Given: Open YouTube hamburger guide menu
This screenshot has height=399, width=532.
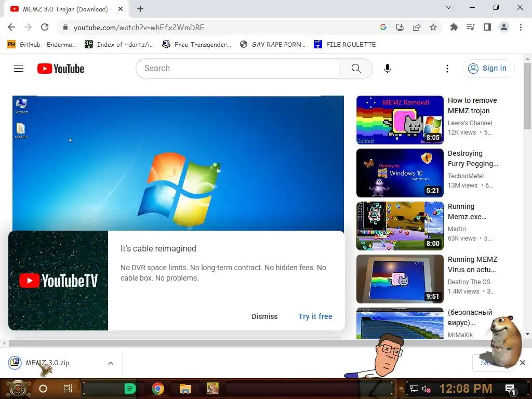Looking at the screenshot, I should point(19,69).
